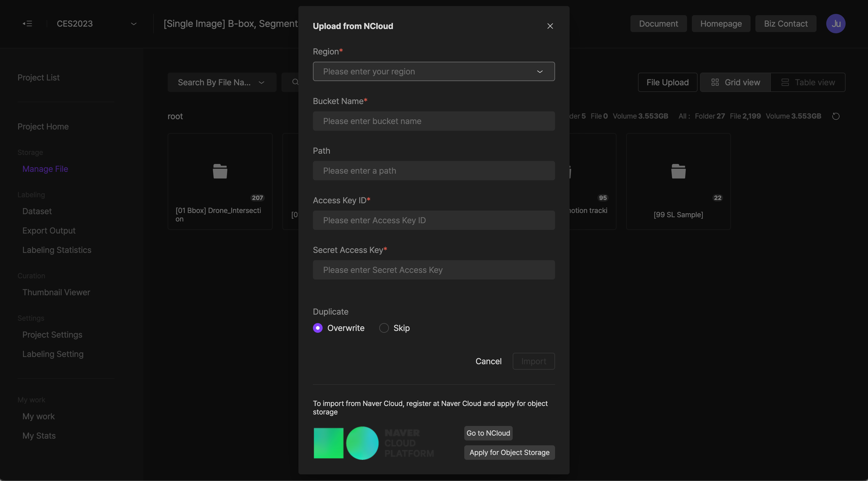Collapse the sidebar menu icon
The width and height of the screenshot is (868, 481).
pyautogui.click(x=27, y=24)
